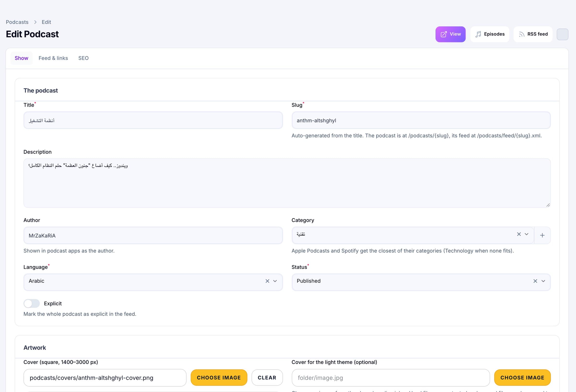576x392 pixels.
Task: Open the RSS feed button
Action: coord(533,34)
